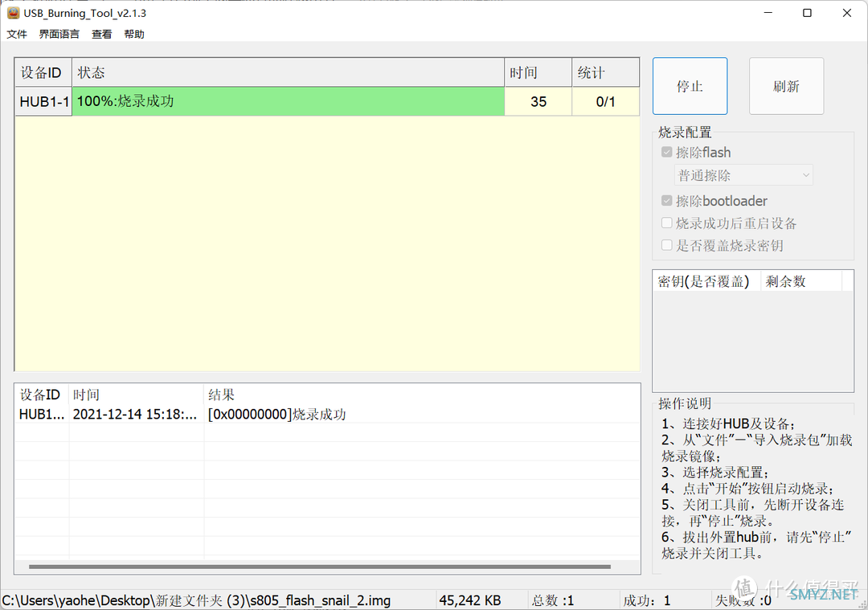Click the USB Burning Tool app icon in title bar
This screenshot has height=610, width=868.
[x=14, y=13]
